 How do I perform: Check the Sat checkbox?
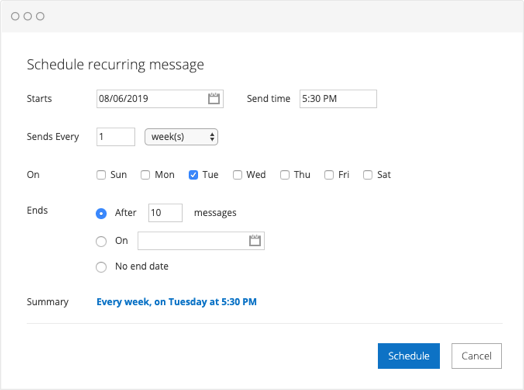[x=368, y=175]
